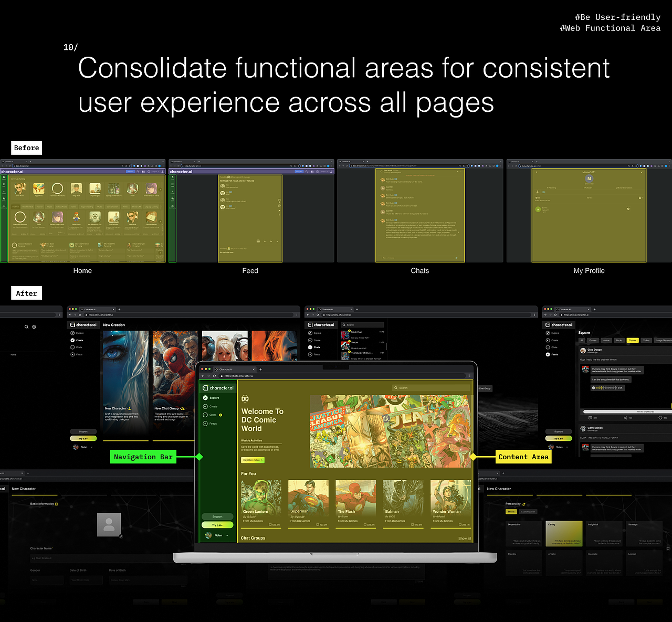This screenshot has width=672, height=622.
Task: Open the settings gear in the far-left After window
Action: pos(34,326)
